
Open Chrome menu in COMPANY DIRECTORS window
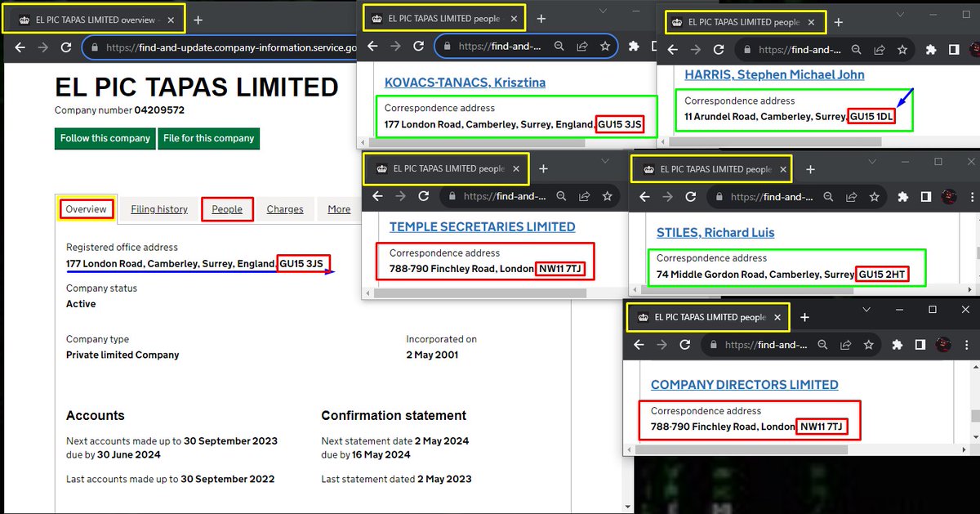click(x=966, y=345)
